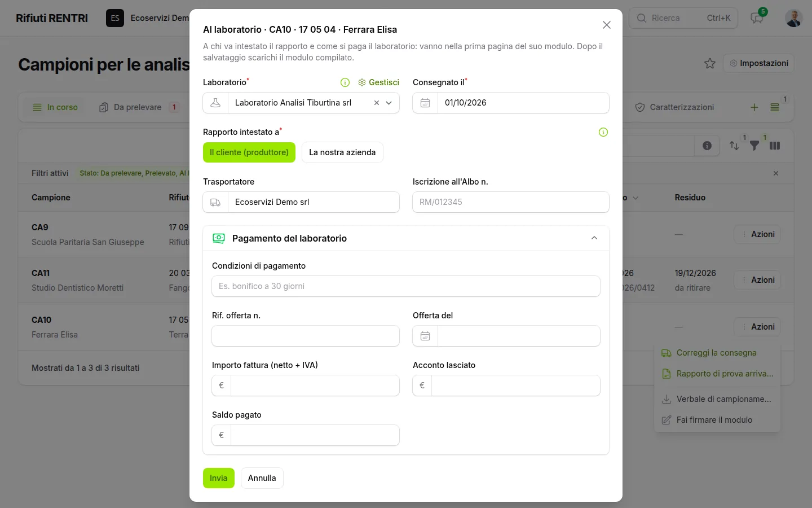Viewport: 812px width, 508px height.
Task: Open the Offerta del calendar icon
Action: [425, 336]
